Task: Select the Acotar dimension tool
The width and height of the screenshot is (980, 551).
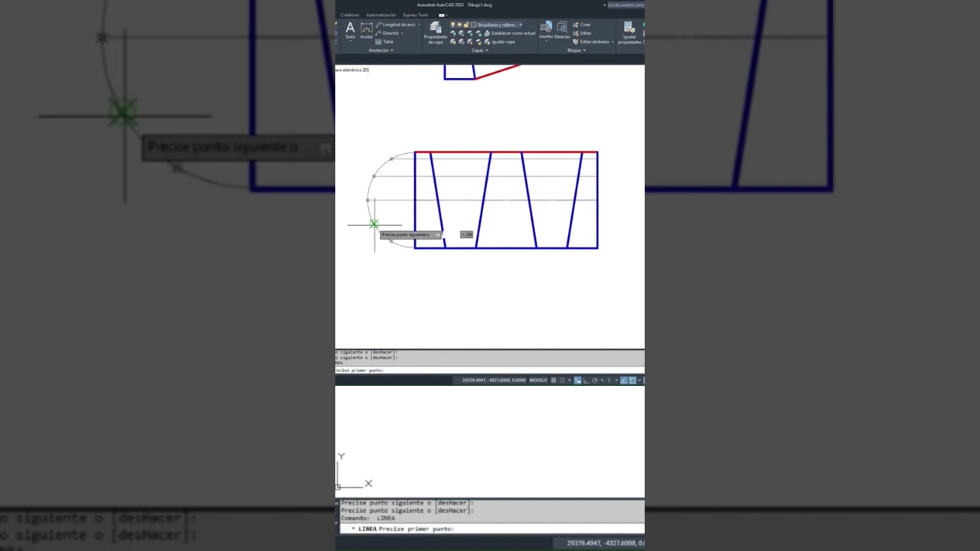Action: pyautogui.click(x=367, y=30)
